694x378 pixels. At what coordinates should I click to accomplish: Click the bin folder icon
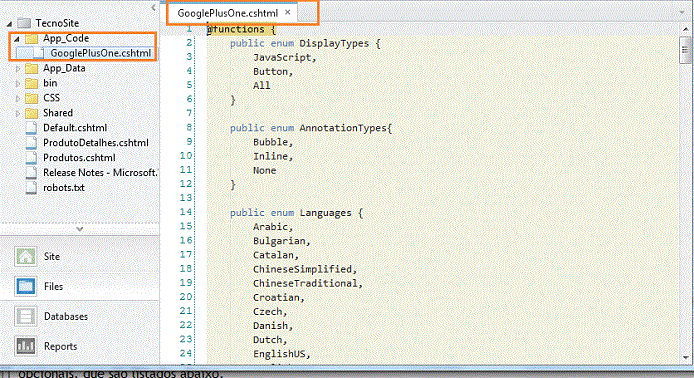click(x=31, y=83)
